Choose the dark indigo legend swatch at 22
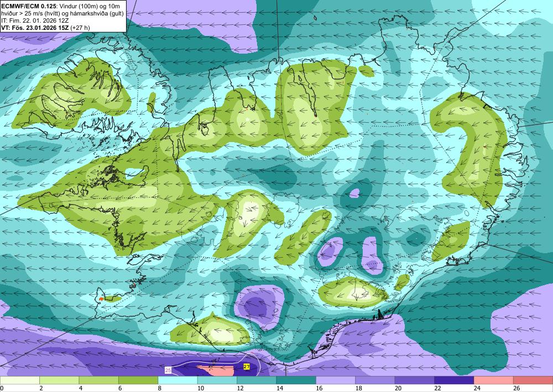553x392 pixels. (454, 380)
